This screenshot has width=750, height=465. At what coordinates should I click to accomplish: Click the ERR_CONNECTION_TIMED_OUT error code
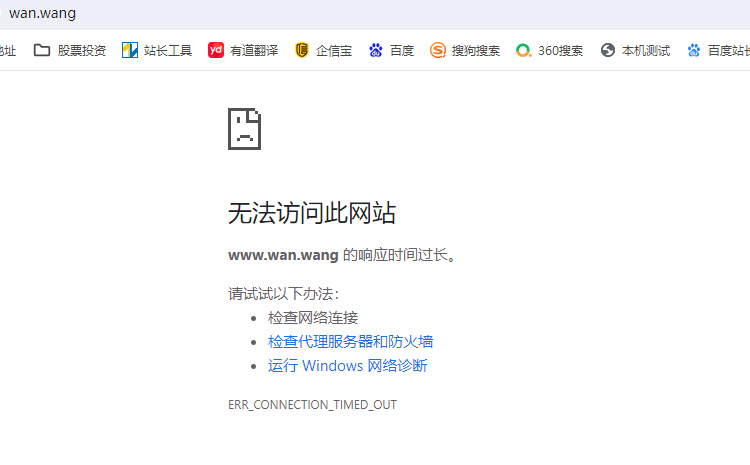pos(312,405)
